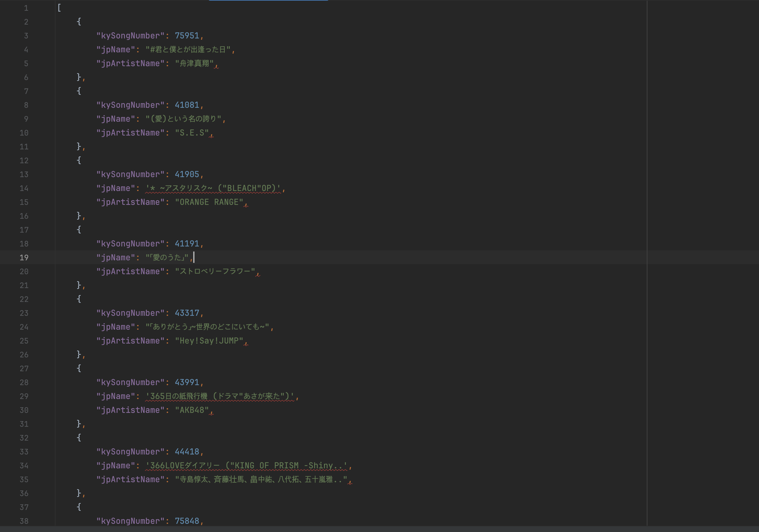Click the opening square bracket on line 1
759x532 pixels.
(59, 8)
